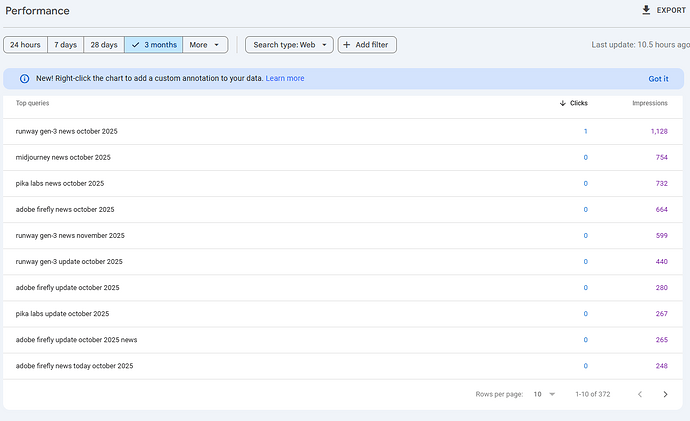Dismiss the banner with Got it

658,78
